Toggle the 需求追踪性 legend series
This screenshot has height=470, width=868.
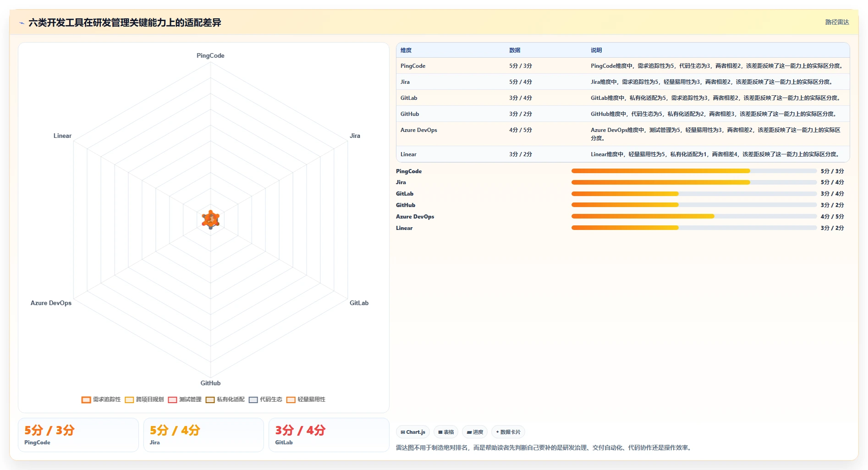coord(101,399)
